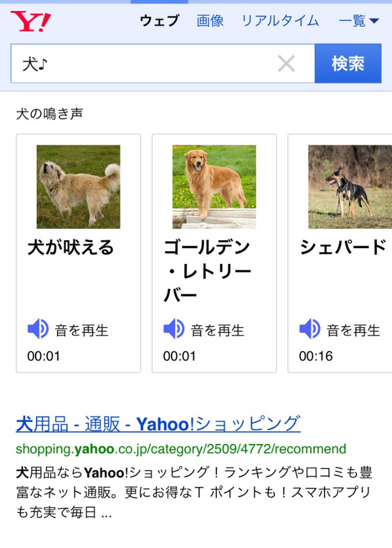Click speaker icon for シェパード
Screen dimensions: 392x548
tap(310, 329)
